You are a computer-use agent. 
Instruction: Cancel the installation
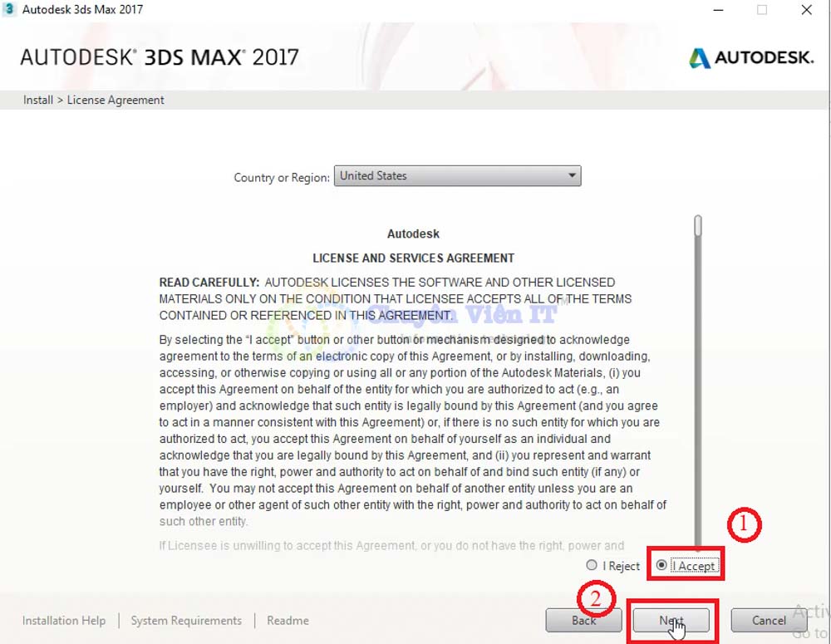(769, 620)
